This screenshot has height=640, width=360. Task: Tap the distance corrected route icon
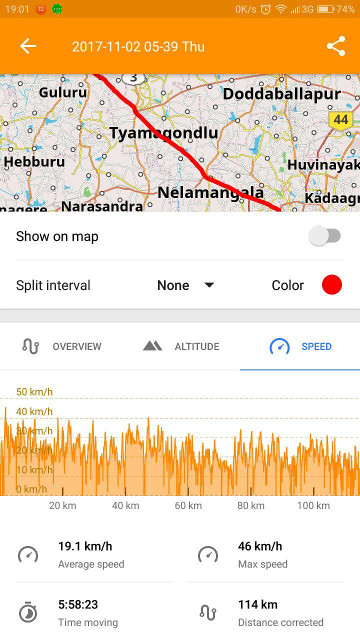point(207,612)
